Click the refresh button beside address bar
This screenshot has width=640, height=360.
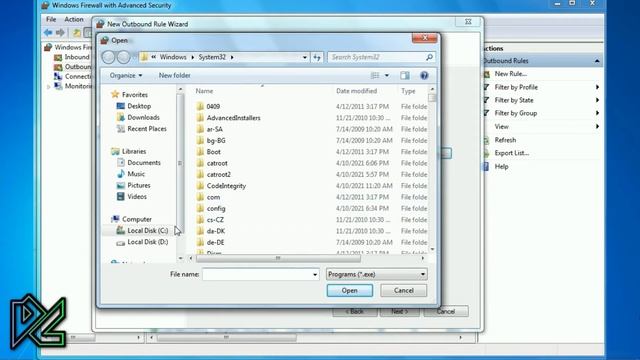point(317,58)
